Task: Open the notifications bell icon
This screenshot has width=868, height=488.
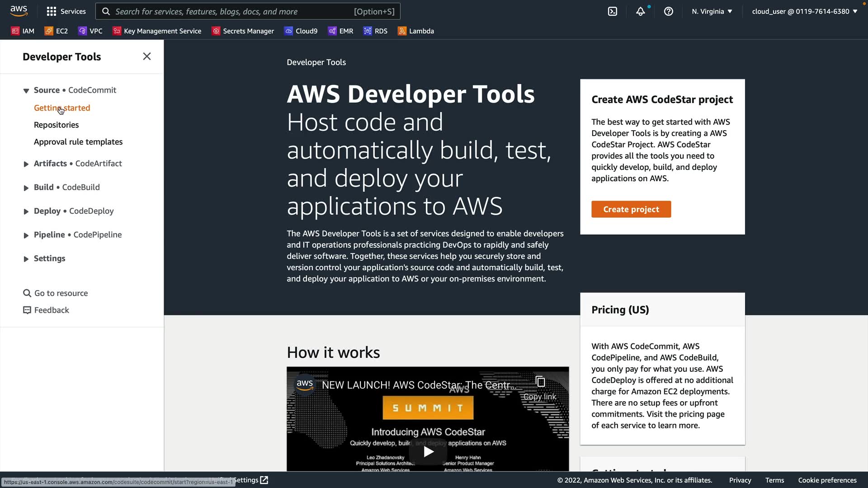Action: 640,11
